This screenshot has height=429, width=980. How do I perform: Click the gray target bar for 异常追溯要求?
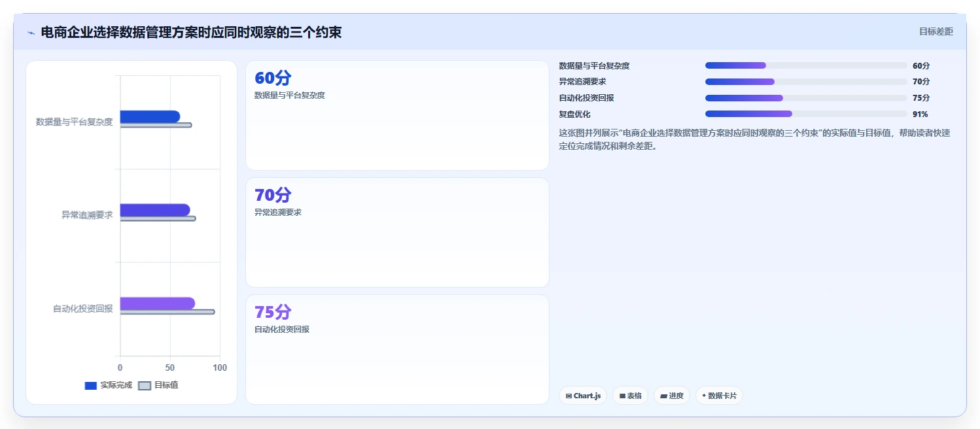tap(158, 218)
